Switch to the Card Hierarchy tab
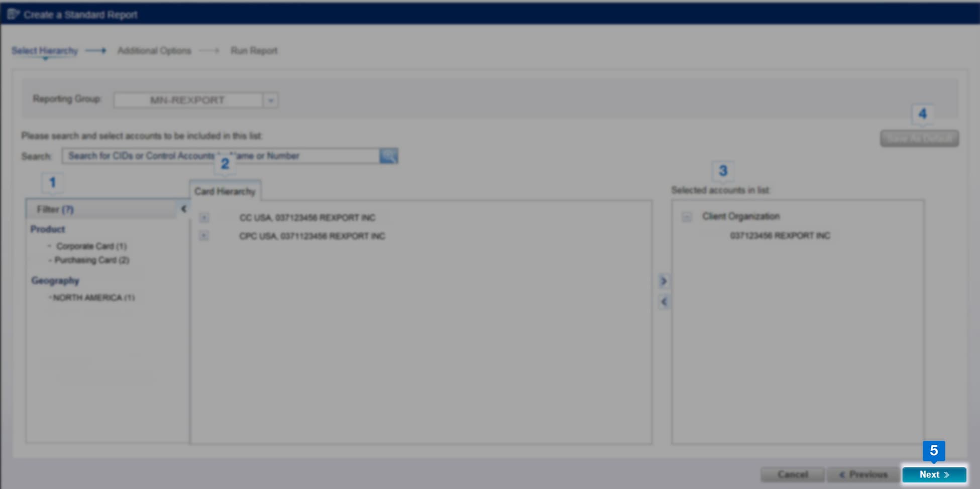This screenshot has height=489, width=980. point(225,191)
